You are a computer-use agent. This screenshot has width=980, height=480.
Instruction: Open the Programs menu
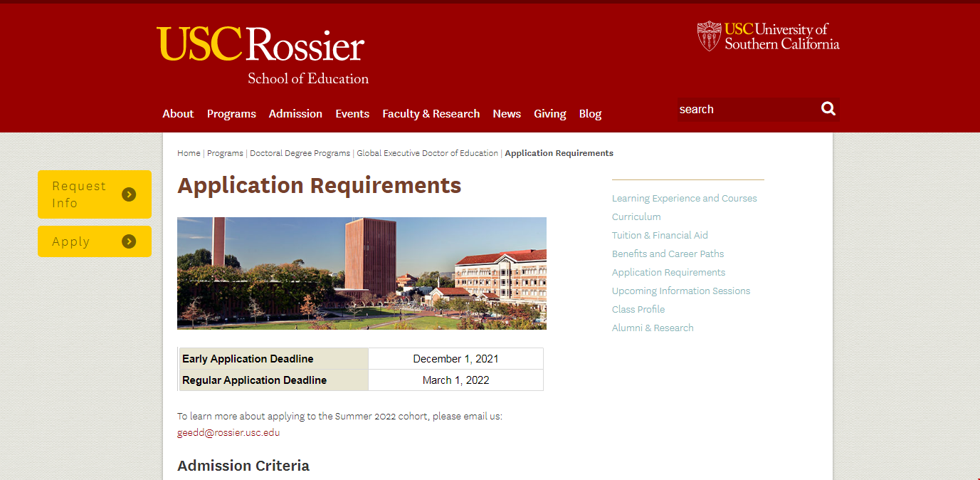(231, 114)
